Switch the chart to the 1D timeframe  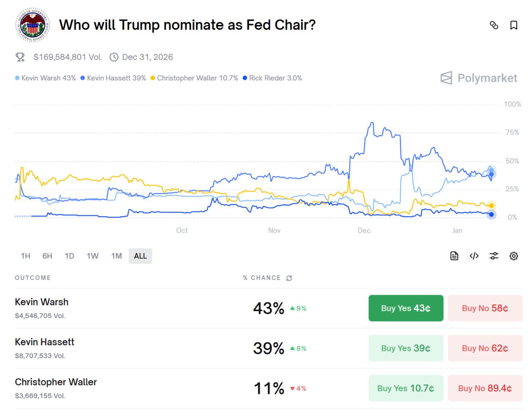point(69,256)
